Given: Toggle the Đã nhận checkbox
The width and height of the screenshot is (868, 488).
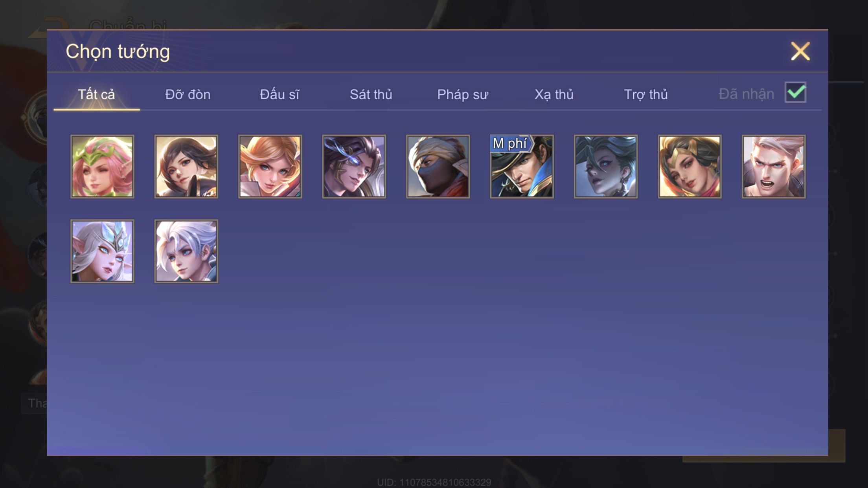Looking at the screenshot, I should point(795,93).
